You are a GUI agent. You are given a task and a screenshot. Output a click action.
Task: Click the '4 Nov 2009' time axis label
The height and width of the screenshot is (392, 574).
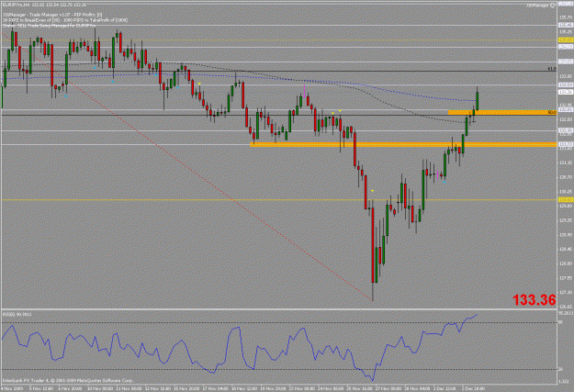point(13,388)
